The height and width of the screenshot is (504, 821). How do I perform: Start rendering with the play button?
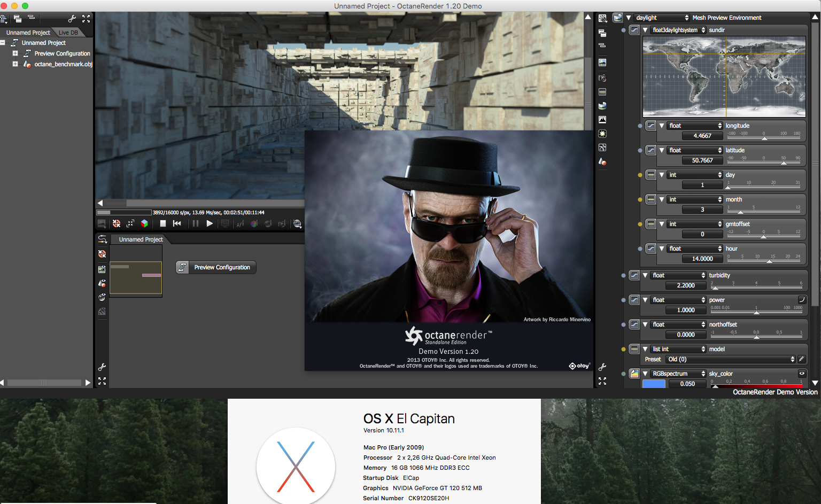pyautogui.click(x=210, y=223)
